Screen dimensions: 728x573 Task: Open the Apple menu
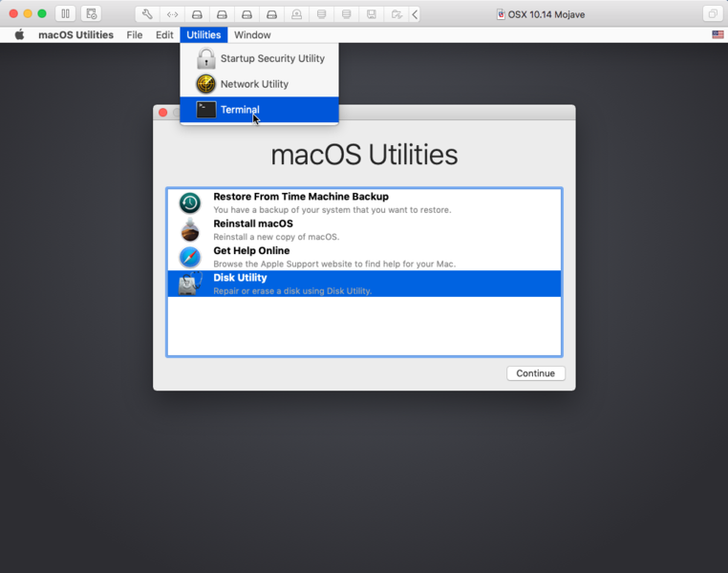(x=19, y=34)
